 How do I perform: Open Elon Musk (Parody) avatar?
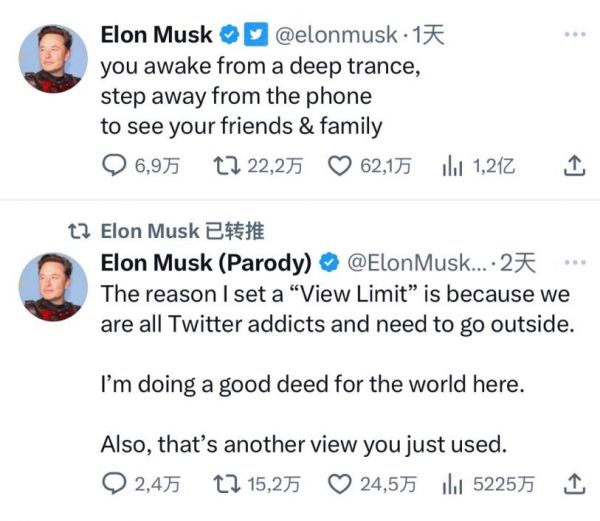click(x=52, y=287)
